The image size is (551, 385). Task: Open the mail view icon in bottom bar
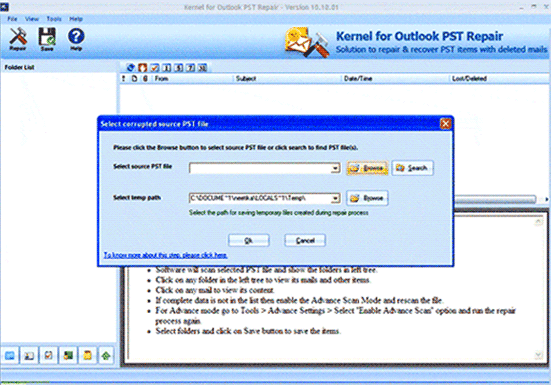tap(10, 355)
